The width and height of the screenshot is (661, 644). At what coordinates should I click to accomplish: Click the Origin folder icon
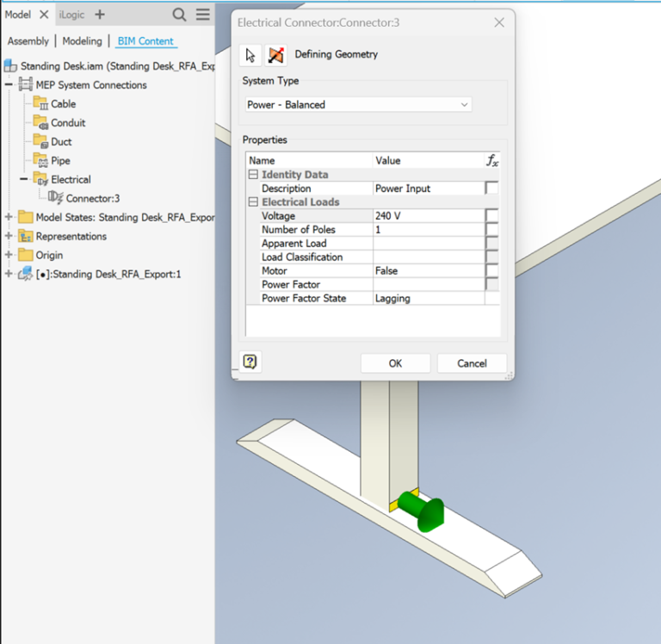[26, 255]
